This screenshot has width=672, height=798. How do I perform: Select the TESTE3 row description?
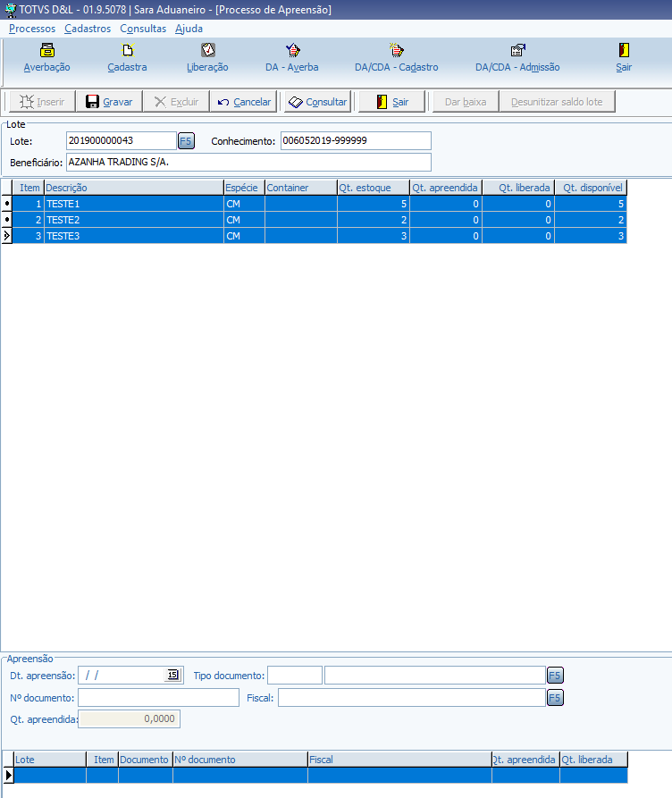pyautogui.click(x=134, y=236)
